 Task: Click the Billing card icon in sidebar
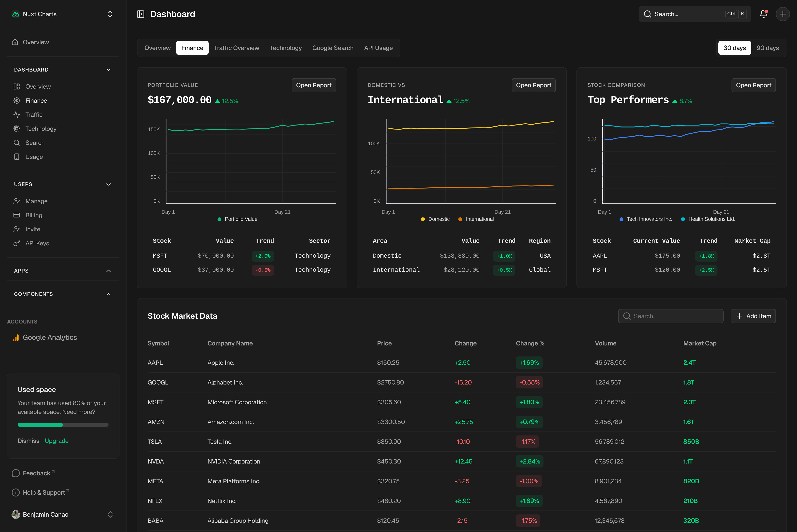(17, 215)
